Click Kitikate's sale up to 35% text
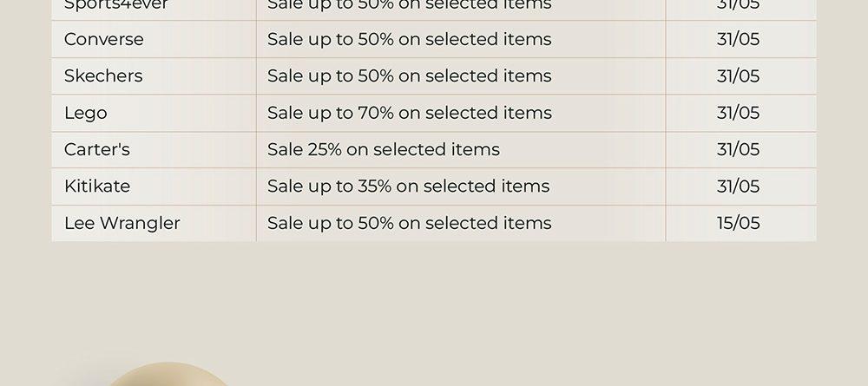868x386 pixels. tap(408, 186)
